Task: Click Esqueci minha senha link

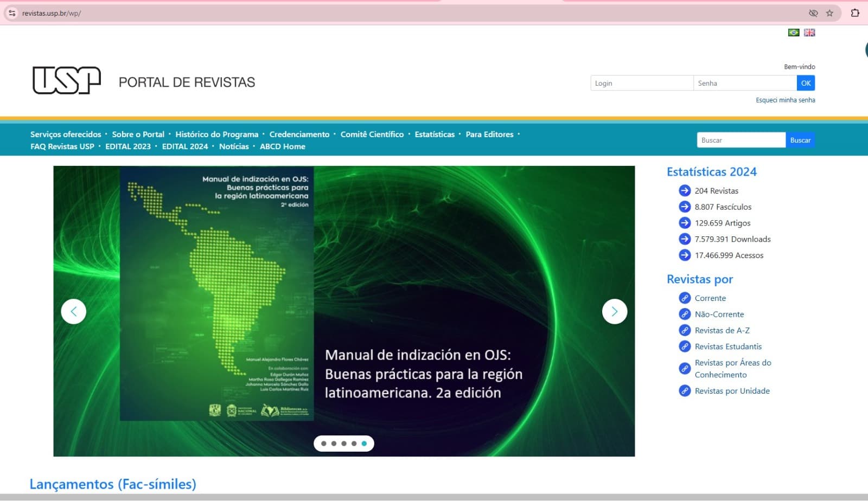Action: click(x=786, y=100)
